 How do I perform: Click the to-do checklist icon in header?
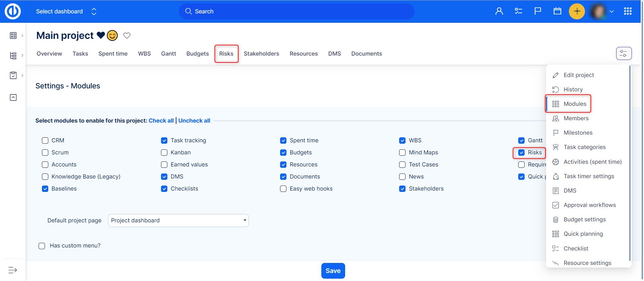[518, 11]
